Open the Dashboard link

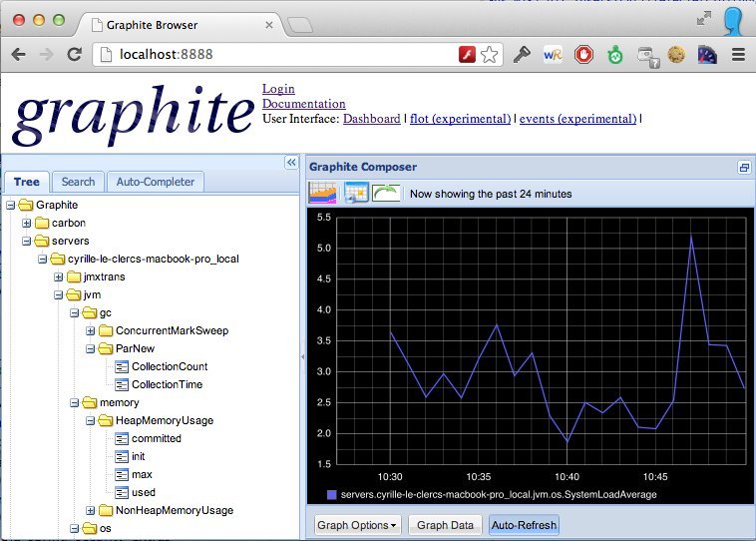(371, 119)
